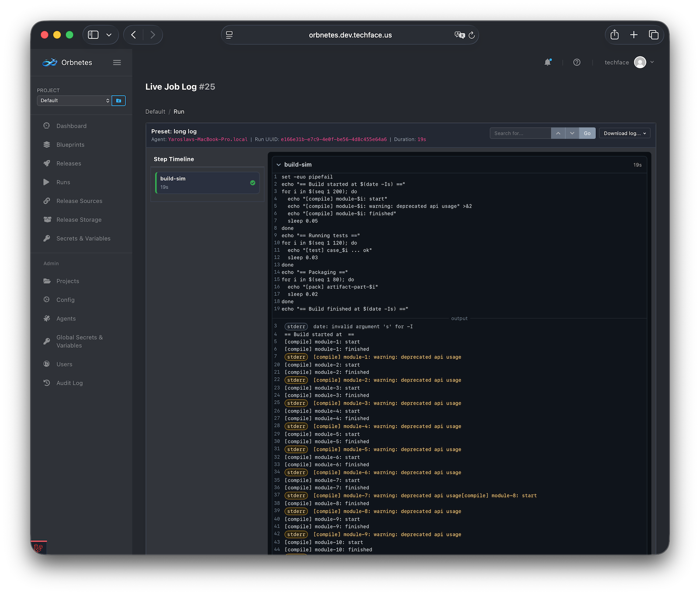
Task: Click the Go search button
Action: point(587,133)
